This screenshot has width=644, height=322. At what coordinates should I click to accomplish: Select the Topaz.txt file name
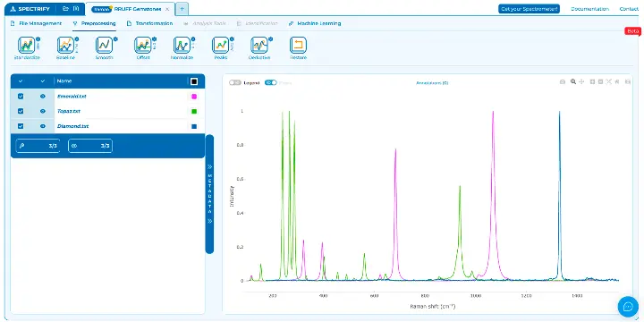click(x=69, y=111)
